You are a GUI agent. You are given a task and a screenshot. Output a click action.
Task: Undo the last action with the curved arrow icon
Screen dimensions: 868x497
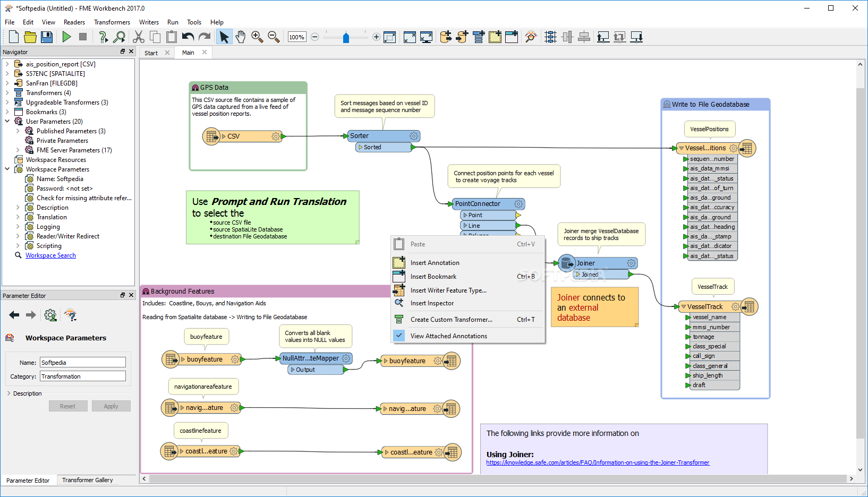tap(188, 37)
